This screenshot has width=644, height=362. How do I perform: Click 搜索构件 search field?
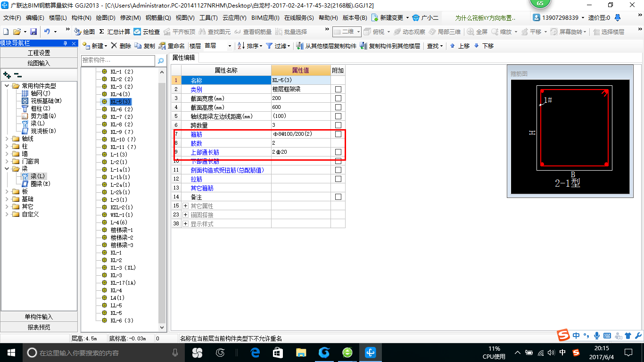click(x=118, y=60)
